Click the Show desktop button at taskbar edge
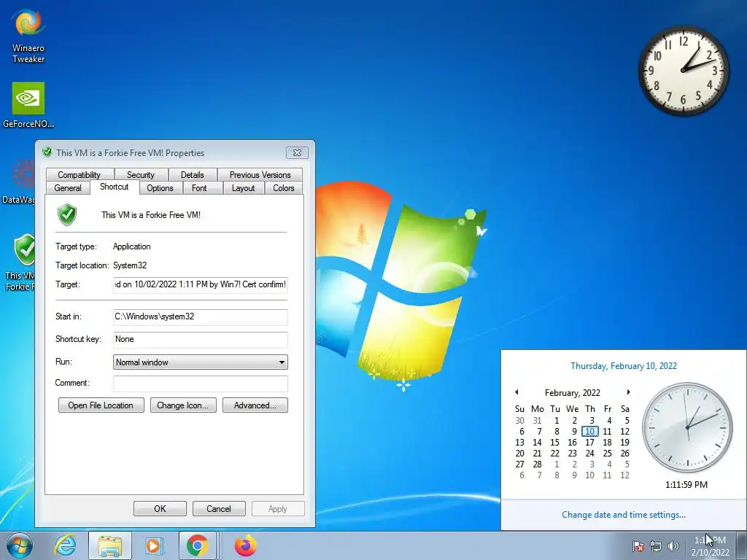Screen dimensions: 747x560 pyautogui.click(x=742, y=545)
